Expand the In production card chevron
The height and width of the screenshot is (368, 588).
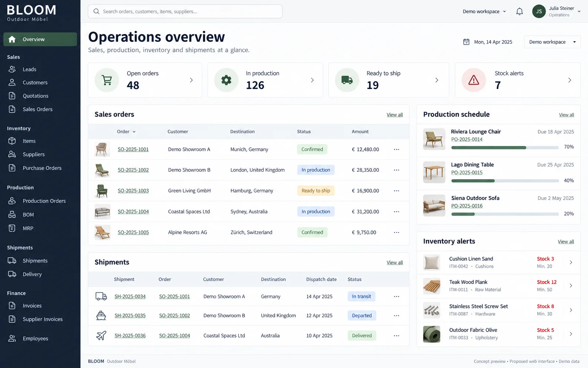[x=312, y=80]
